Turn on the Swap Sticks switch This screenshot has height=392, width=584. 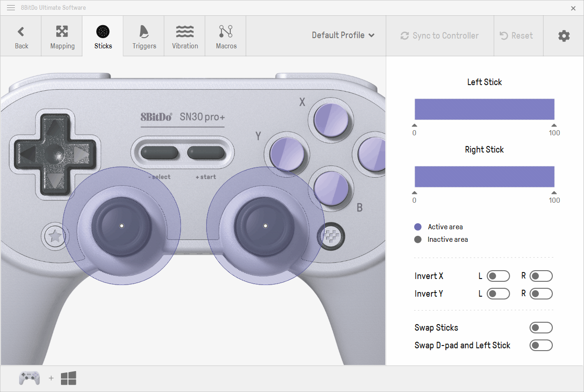541,328
